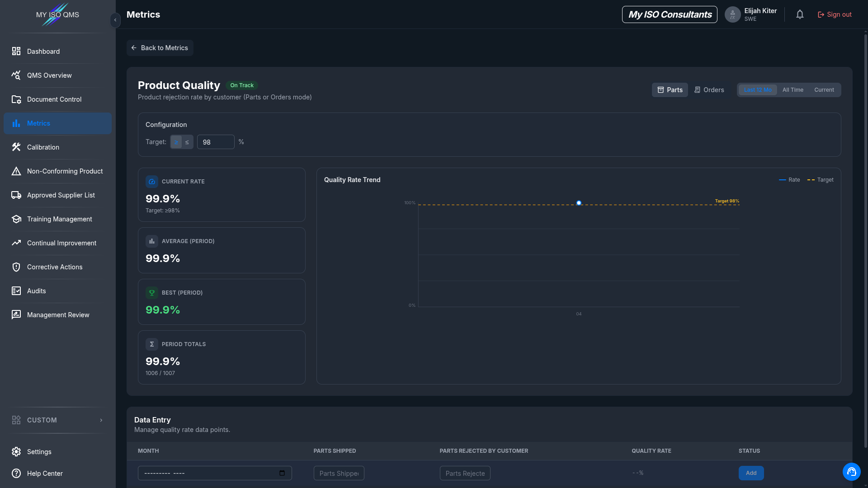Select the All Time range

[x=793, y=90]
